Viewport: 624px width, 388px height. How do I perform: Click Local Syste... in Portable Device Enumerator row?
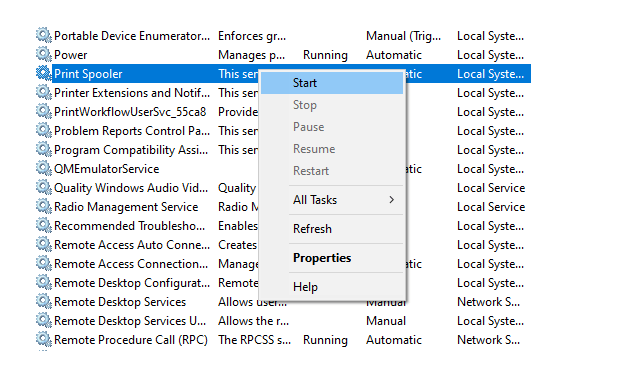490,36
